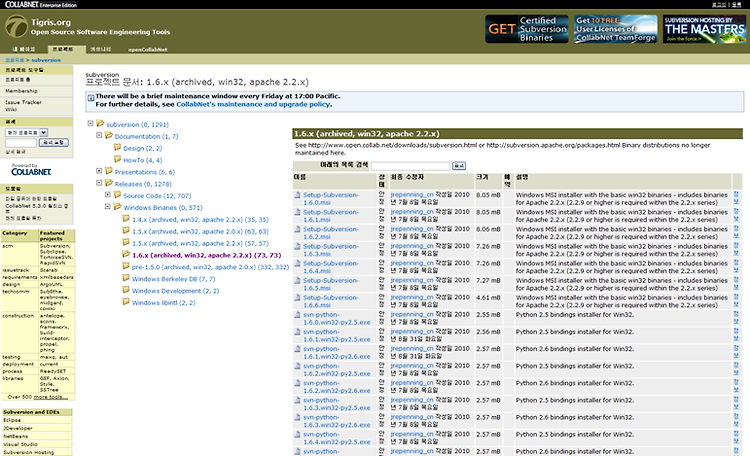Click the 'more tools...' link
Image resolution: width=750 pixels, height=456 pixels.
point(51,397)
